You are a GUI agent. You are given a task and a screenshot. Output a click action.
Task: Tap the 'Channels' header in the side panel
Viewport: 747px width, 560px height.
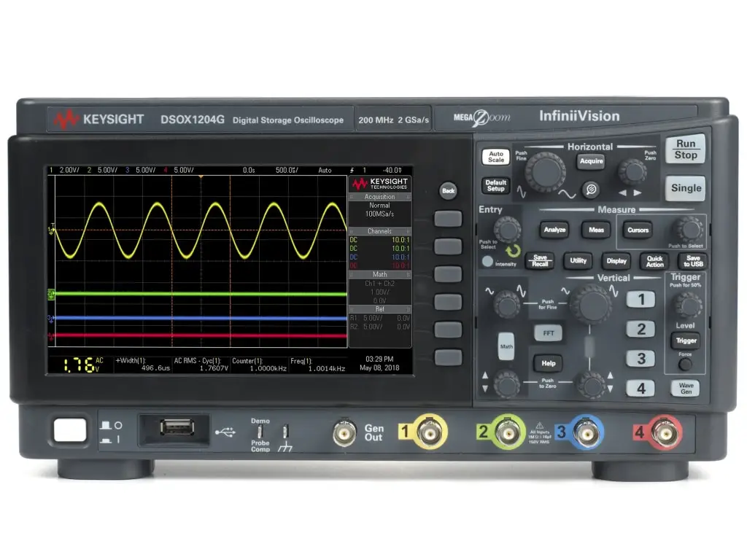pos(379,231)
